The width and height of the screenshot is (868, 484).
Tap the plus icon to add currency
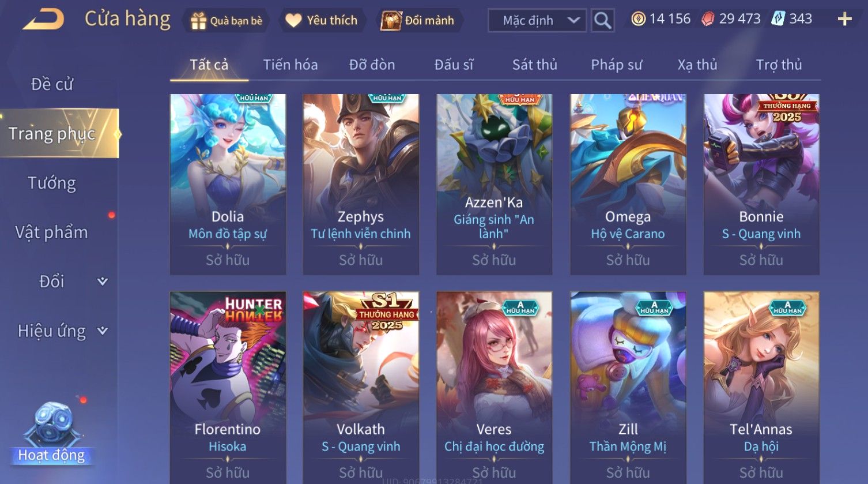pyautogui.click(x=844, y=19)
